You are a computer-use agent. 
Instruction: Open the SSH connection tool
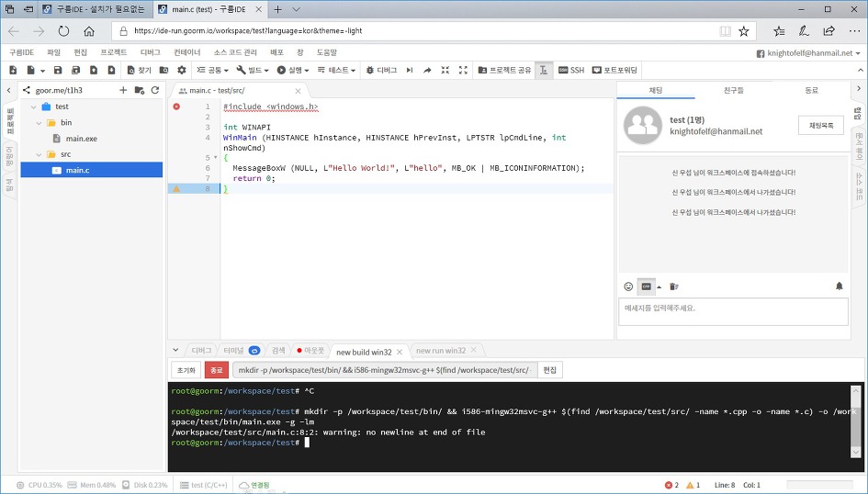tap(571, 71)
